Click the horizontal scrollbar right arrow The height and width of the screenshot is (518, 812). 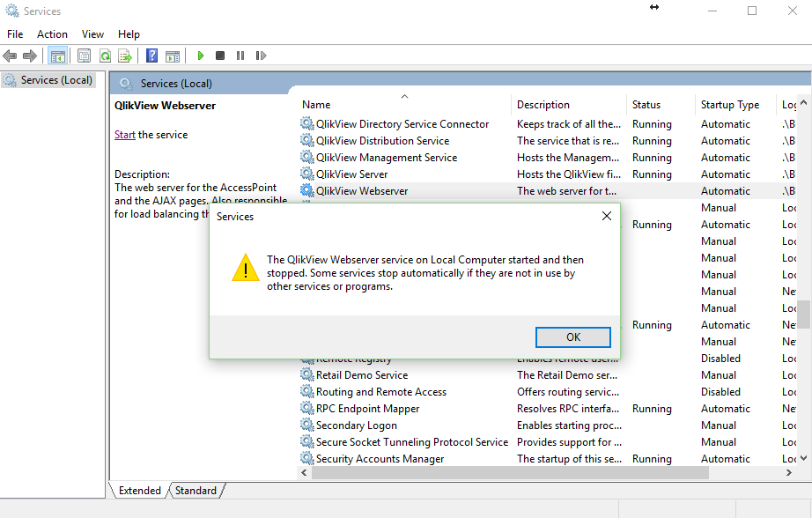point(789,472)
